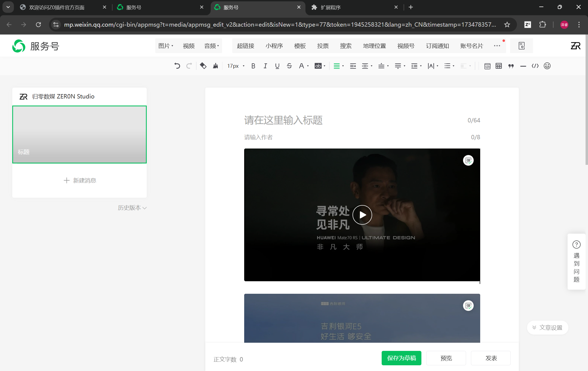This screenshot has width=588, height=371.
Task: Open the 遇到问题 help panel
Action: click(576, 262)
